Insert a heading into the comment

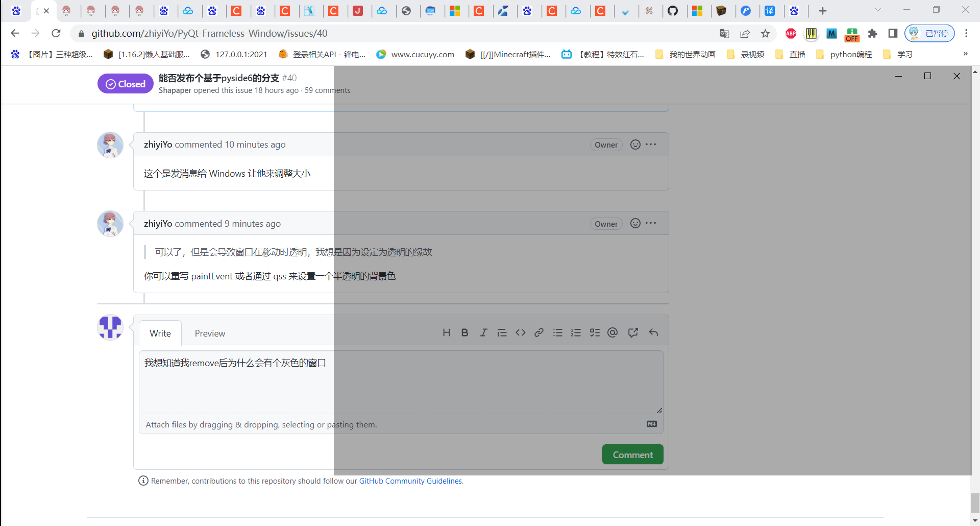[x=447, y=332]
